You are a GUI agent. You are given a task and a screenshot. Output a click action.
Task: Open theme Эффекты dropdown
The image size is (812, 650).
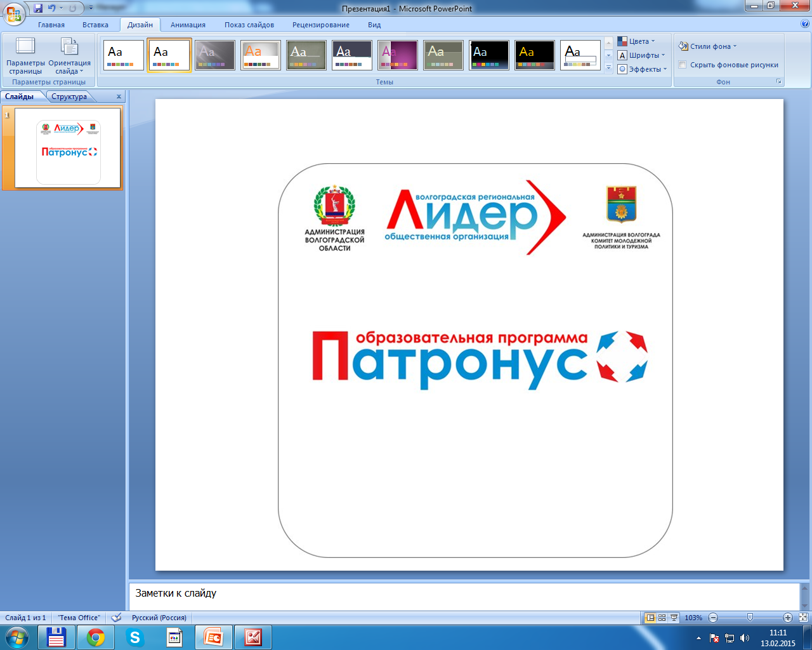643,69
